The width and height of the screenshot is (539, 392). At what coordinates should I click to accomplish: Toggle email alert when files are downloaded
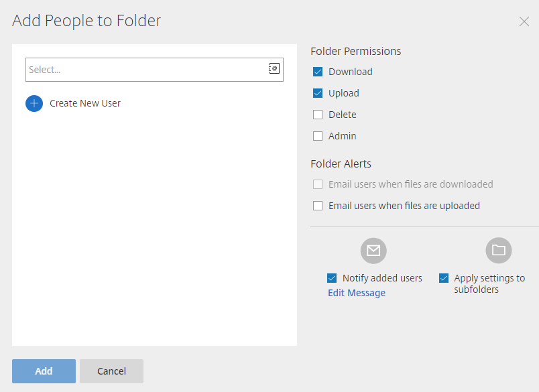coord(318,184)
